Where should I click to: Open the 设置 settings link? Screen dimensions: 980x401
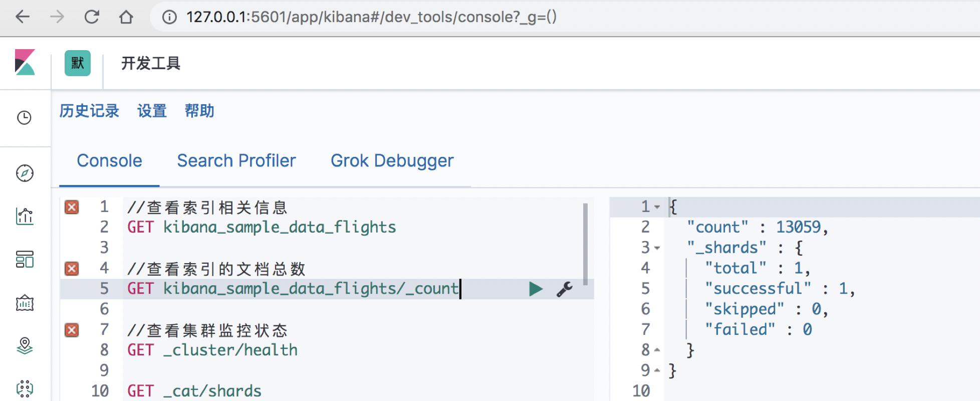coord(152,111)
